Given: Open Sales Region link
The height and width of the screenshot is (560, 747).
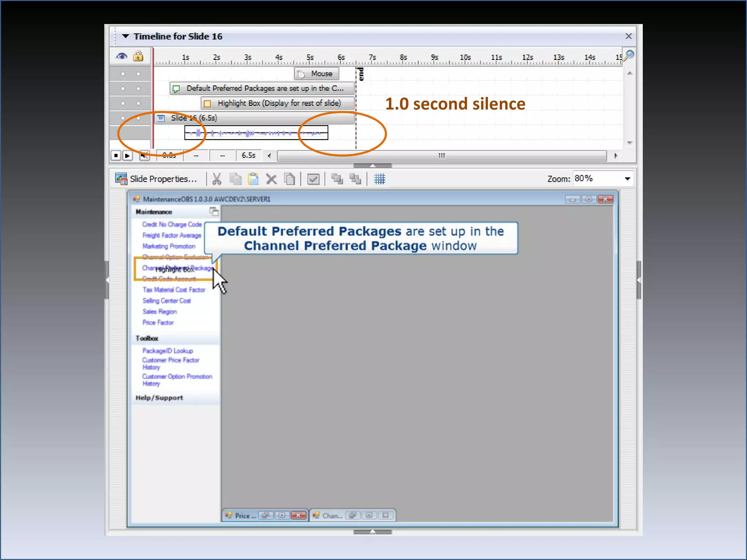Looking at the screenshot, I should [x=160, y=312].
